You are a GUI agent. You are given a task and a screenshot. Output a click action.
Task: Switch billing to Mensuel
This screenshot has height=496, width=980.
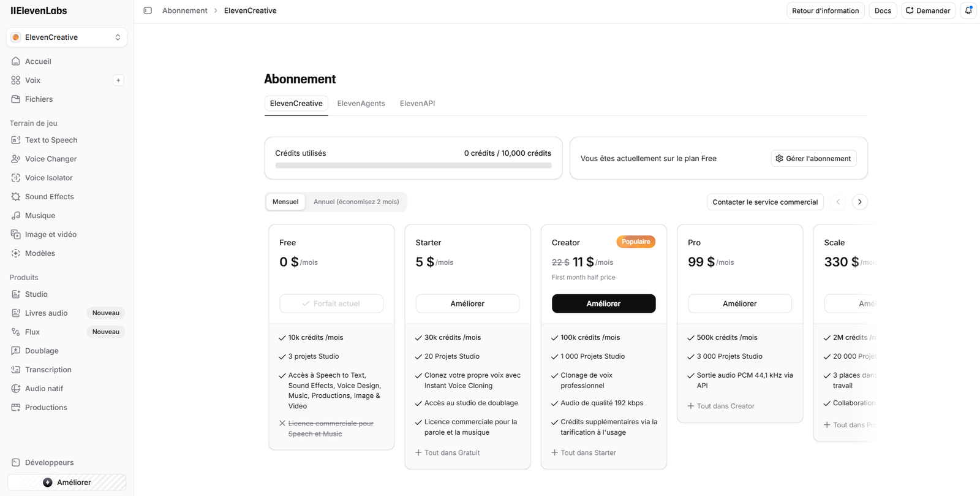285,202
